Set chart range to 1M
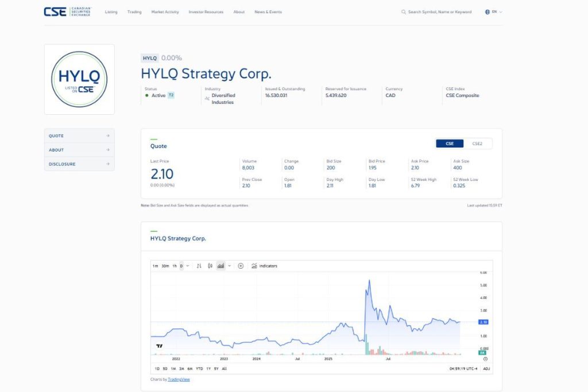The image size is (588, 392). [x=173, y=369]
